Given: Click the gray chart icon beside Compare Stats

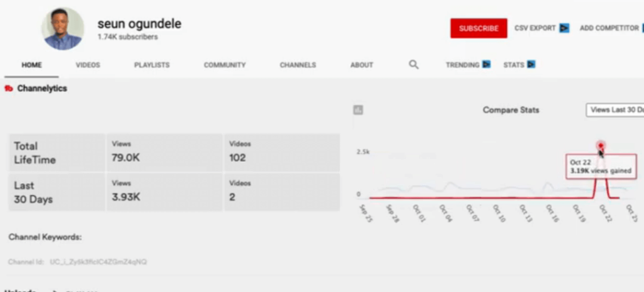Looking at the screenshot, I should pyautogui.click(x=358, y=109).
